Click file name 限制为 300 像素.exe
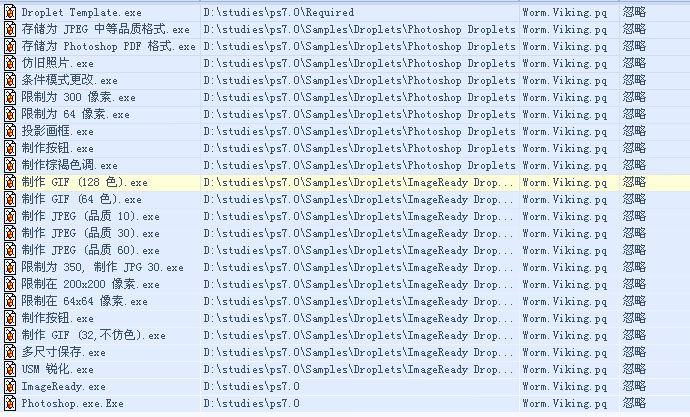This screenshot has height=417, width=690. pos(78,97)
